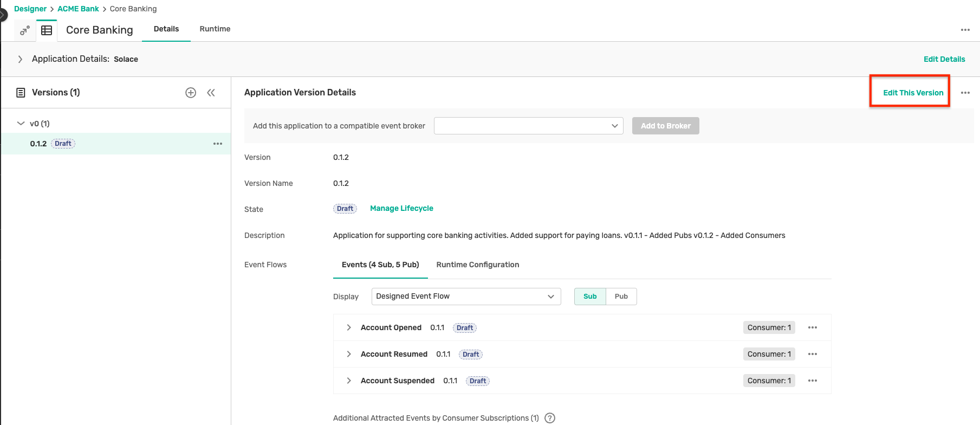Switch to the Runtime tab
The width and height of the screenshot is (980, 425).
(215, 29)
